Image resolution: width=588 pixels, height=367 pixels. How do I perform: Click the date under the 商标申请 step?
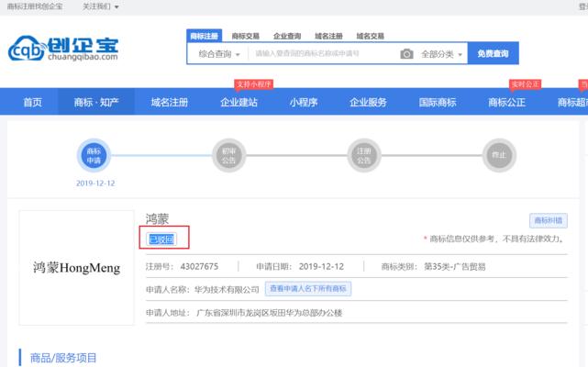point(95,183)
